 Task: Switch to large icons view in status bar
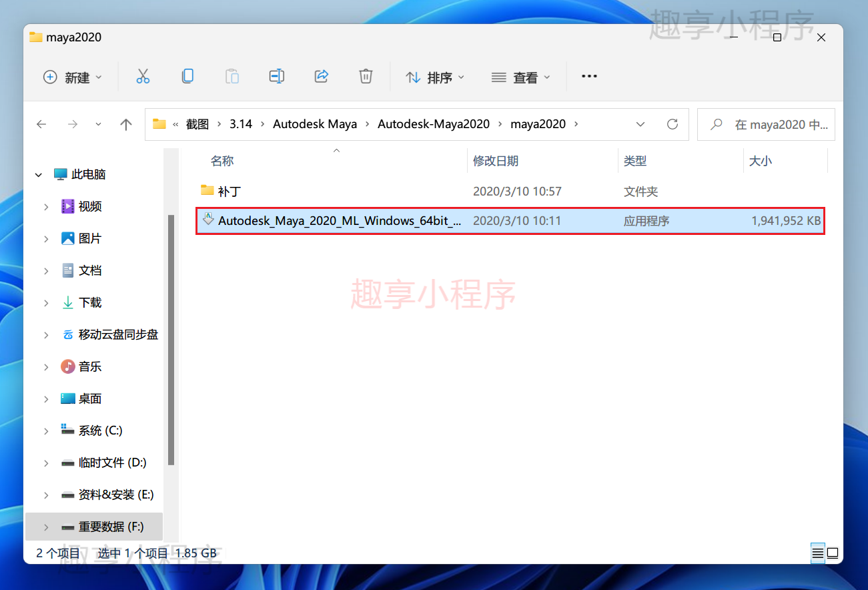[x=832, y=553]
